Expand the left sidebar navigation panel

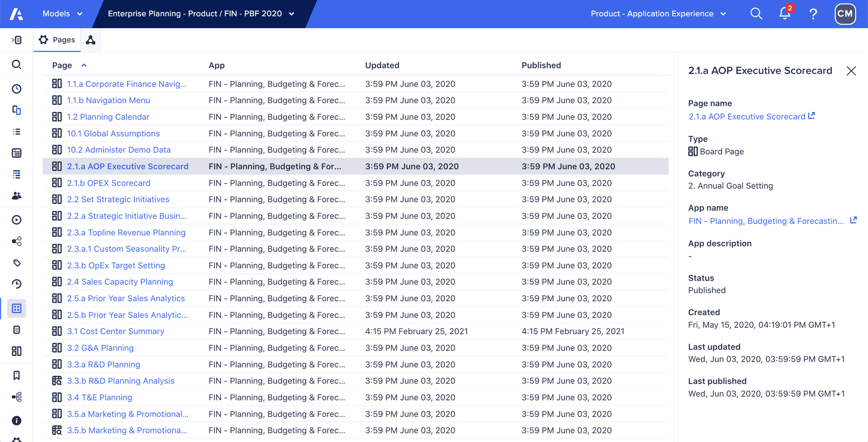17,40
